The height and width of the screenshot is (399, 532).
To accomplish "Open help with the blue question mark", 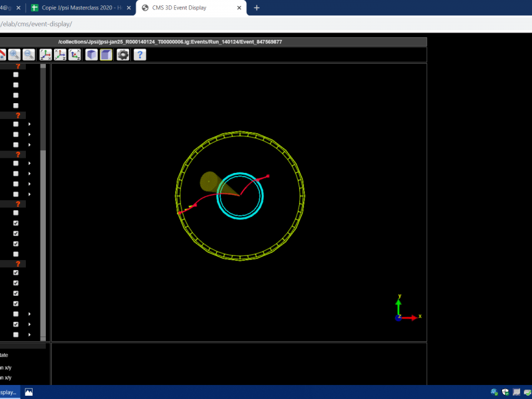I will coord(140,55).
